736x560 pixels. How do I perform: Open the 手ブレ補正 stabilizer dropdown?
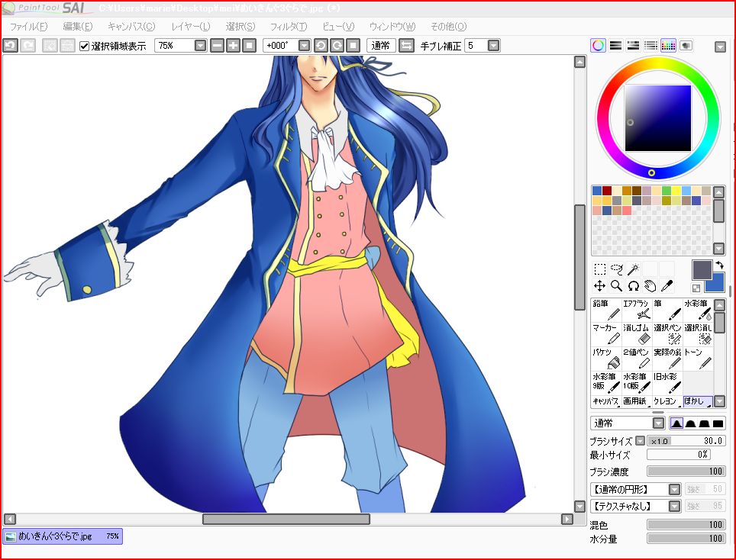(493, 46)
